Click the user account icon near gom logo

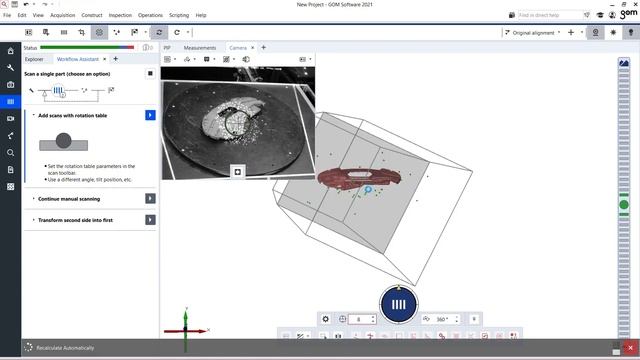pos(612,15)
